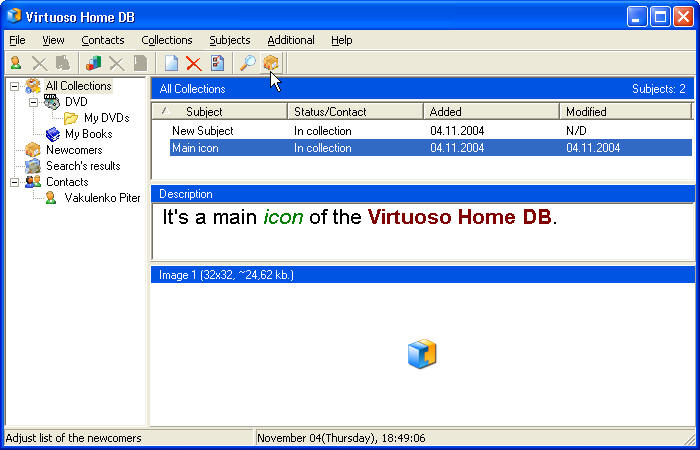This screenshot has width=700, height=450.
Task: Open the Help menu
Action: point(342,40)
